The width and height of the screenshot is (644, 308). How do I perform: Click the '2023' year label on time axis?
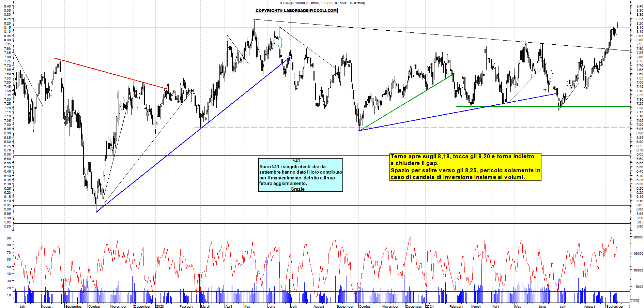pos(160,306)
